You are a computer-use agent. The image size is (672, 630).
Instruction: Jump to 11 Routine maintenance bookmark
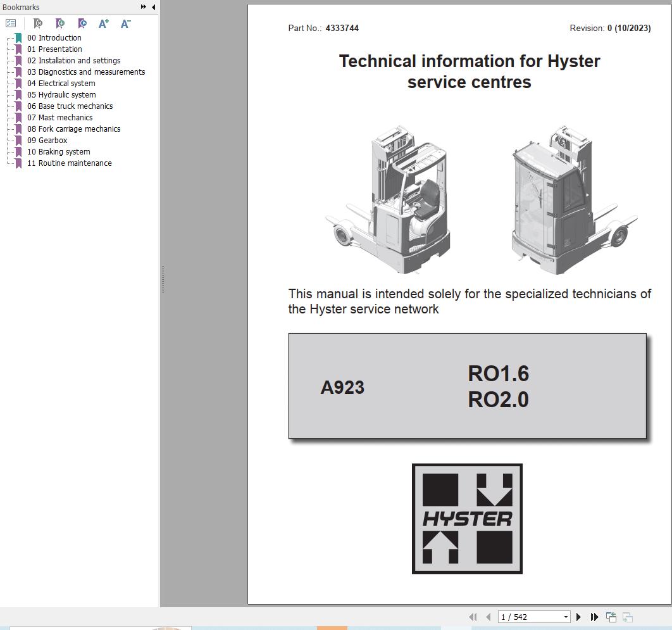click(x=69, y=163)
